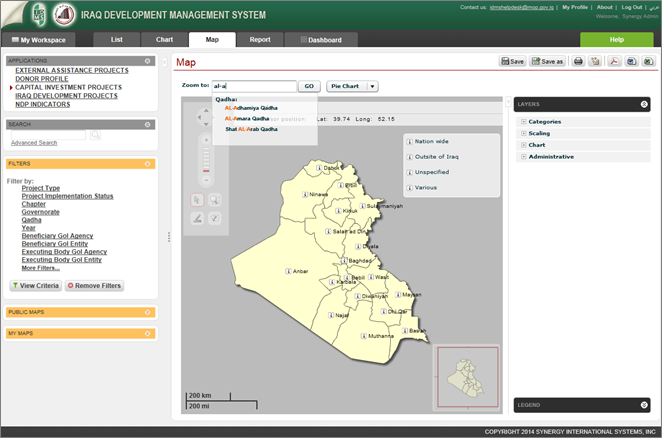
Task: Collapse the Search panel
Action: coord(147,125)
